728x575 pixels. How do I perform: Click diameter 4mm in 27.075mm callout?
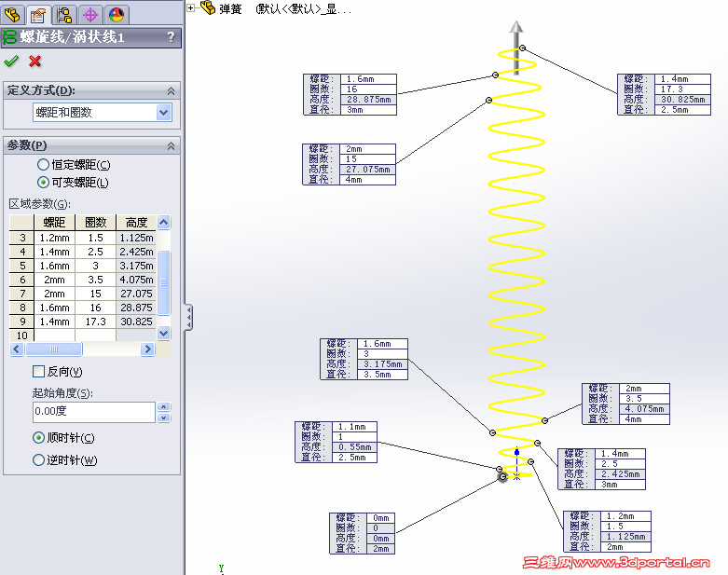coord(367,180)
